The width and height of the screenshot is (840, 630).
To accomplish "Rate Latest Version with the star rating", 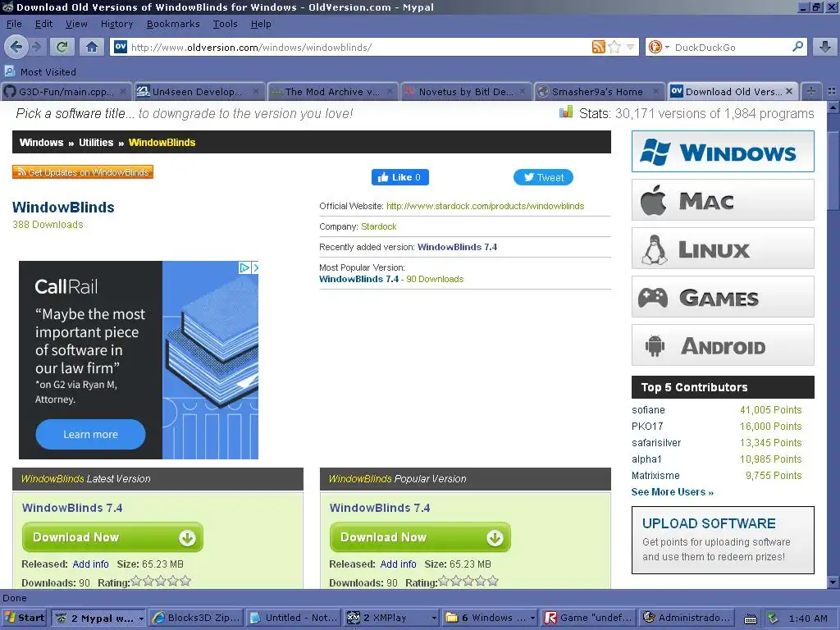I will point(161,582).
